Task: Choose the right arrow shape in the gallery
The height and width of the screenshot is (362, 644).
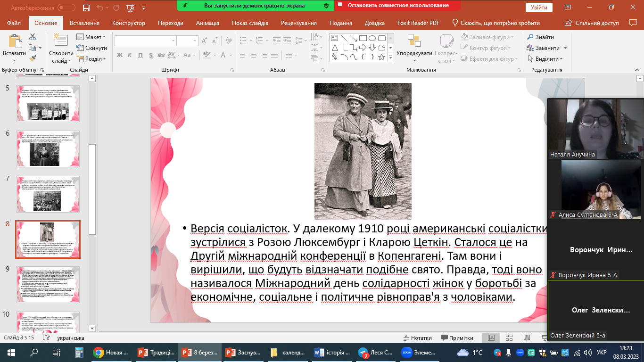Action: click(363, 48)
